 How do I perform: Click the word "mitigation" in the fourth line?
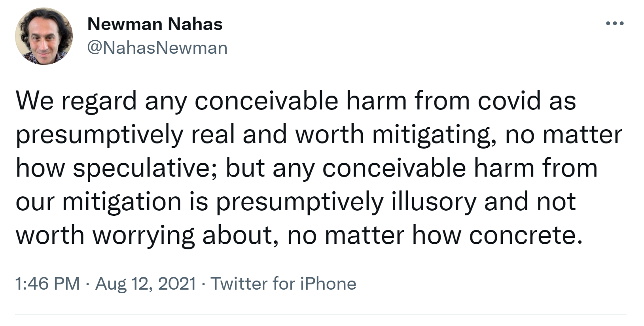tap(122, 202)
